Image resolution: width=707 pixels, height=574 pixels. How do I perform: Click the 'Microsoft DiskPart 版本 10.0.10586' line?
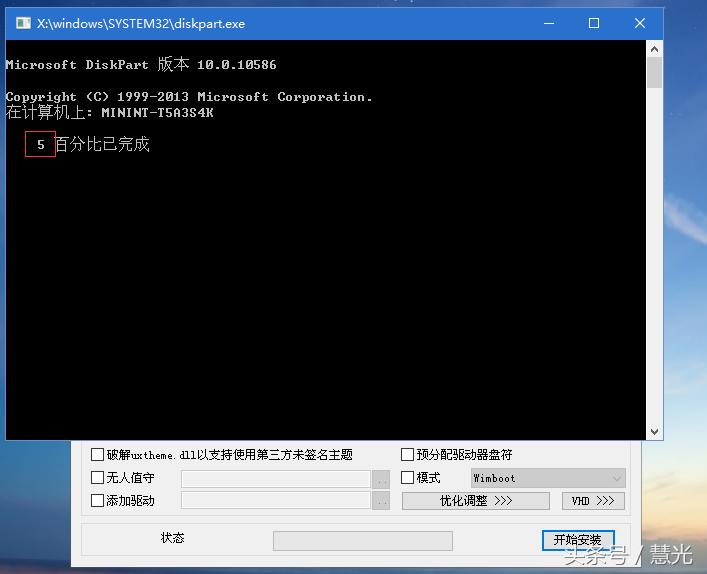141,64
